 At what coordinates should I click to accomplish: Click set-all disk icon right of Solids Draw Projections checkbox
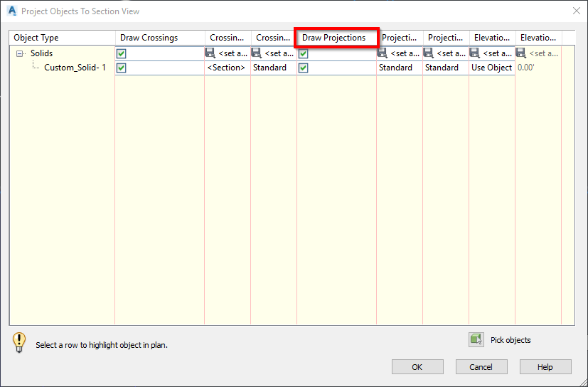(383, 53)
